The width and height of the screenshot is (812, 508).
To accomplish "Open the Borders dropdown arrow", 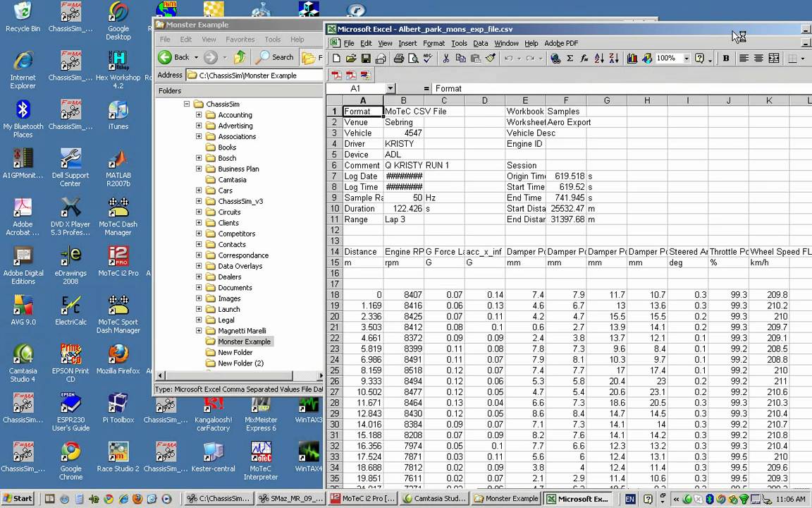I will [x=802, y=59].
